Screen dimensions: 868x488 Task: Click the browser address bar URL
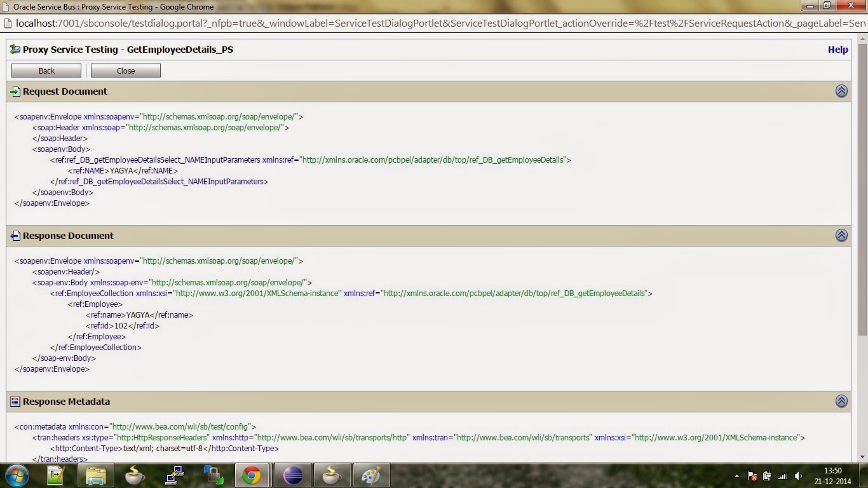(441, 24)
